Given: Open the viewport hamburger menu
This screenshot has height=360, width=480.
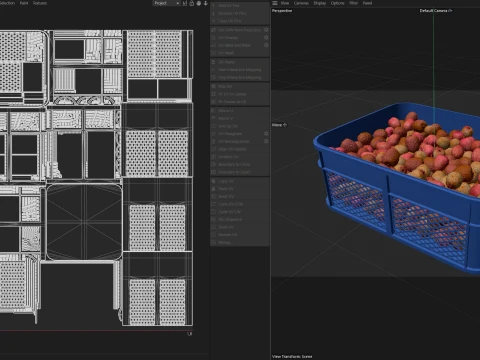Looking at the screenshot, I should pyautogui.click(x=275, y=3).
